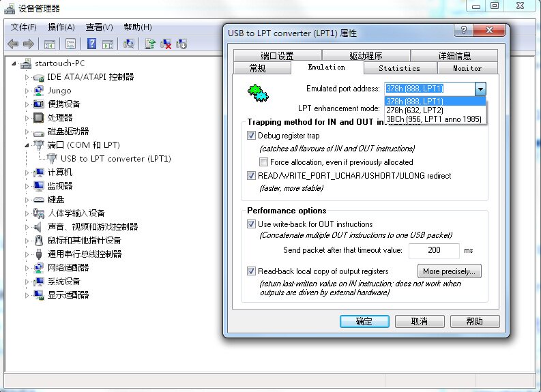
Task: Toggle the console tree pane toolbar icon
Action: click(x=50, y=44)
